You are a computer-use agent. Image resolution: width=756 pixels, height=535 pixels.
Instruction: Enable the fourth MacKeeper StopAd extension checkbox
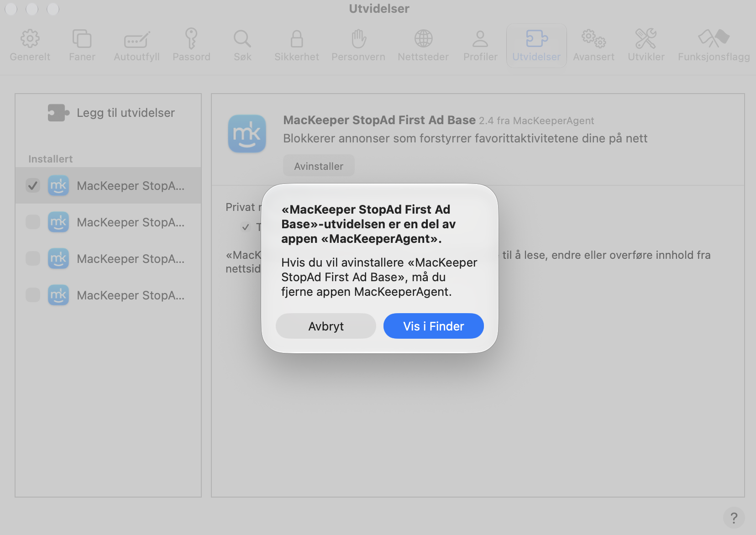point(33,295)
